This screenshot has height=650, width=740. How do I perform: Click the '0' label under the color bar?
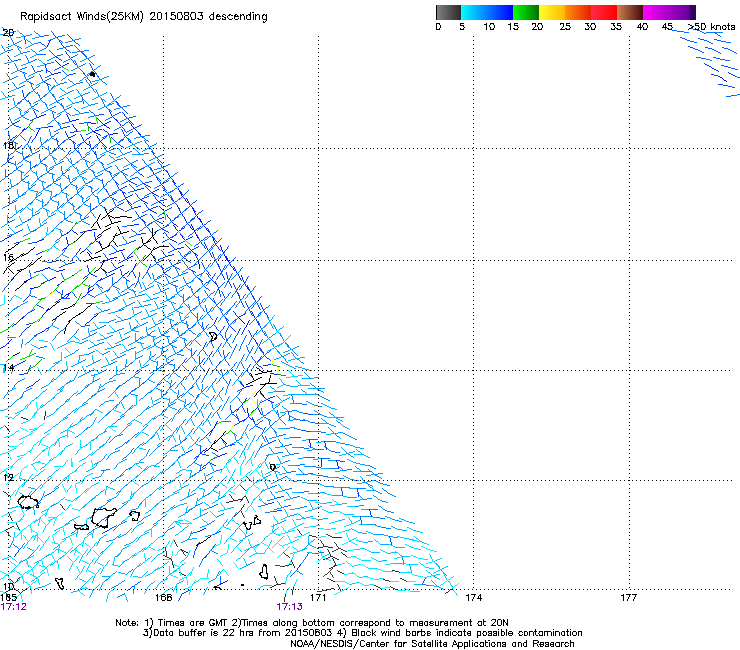click(438, 27)
